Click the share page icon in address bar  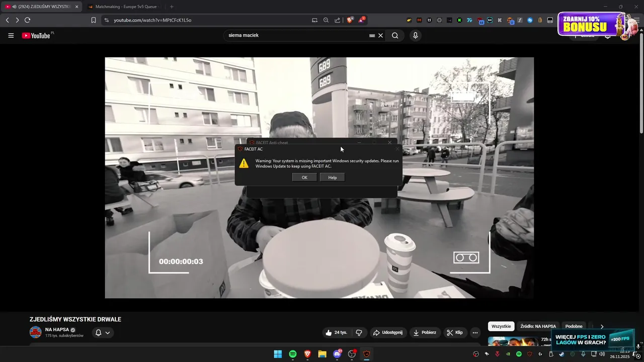(338, 20)
